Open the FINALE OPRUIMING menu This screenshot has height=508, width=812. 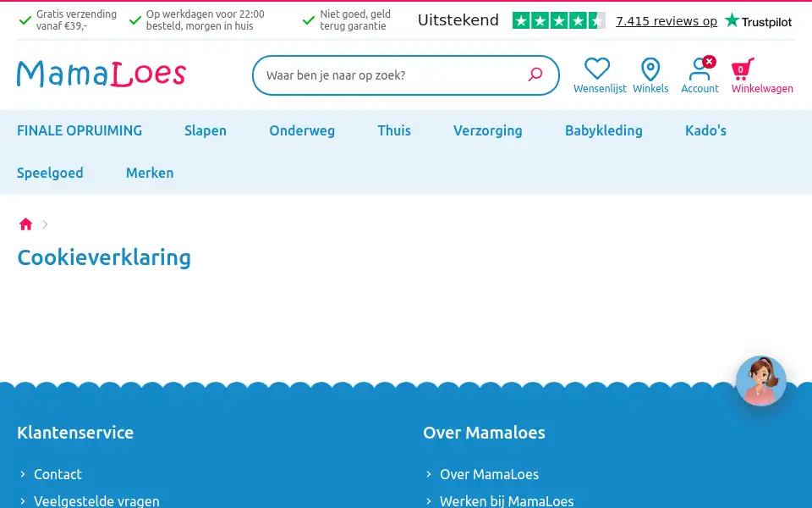80,130
